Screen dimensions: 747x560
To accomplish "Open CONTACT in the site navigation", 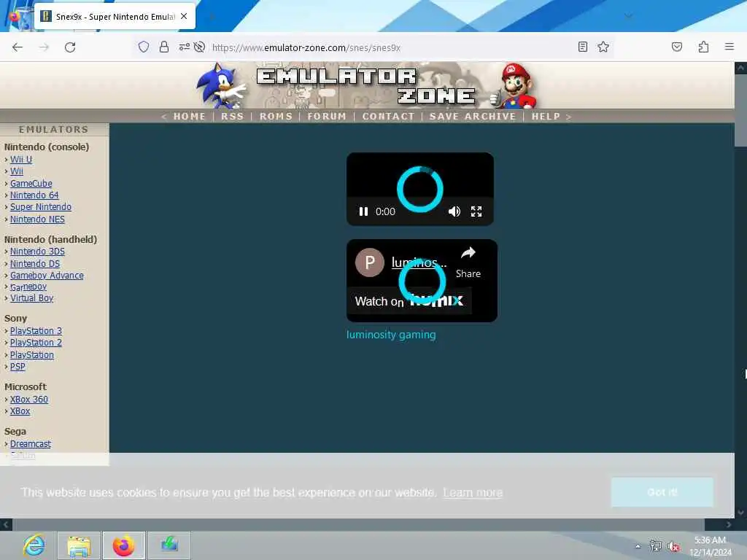I will 388,116.
